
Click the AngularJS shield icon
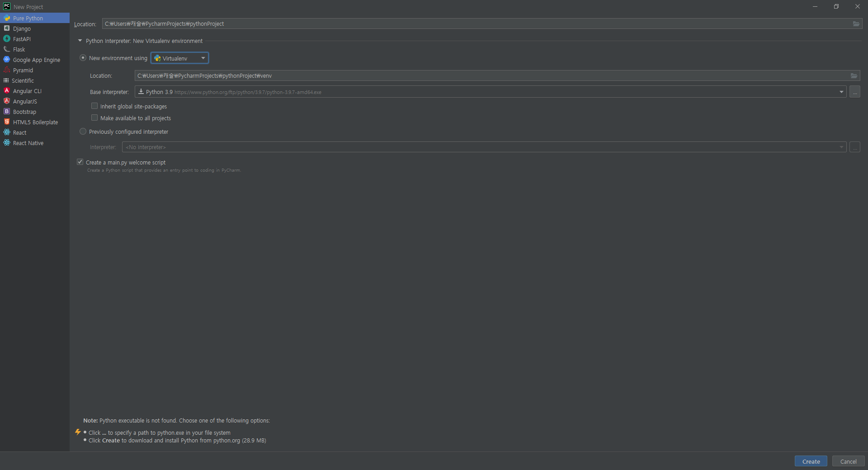[7, 101]
